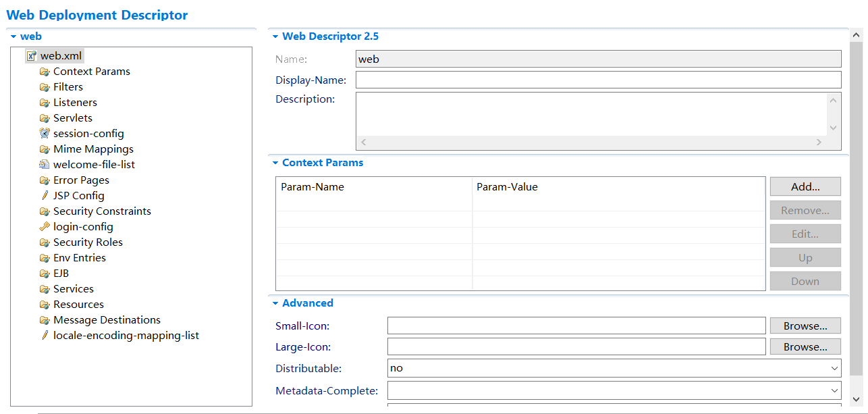Click the Mime Mappings folder icon
Image resolution: width=868 pixels, height=414 pixels.
click(x=45, y=149)
